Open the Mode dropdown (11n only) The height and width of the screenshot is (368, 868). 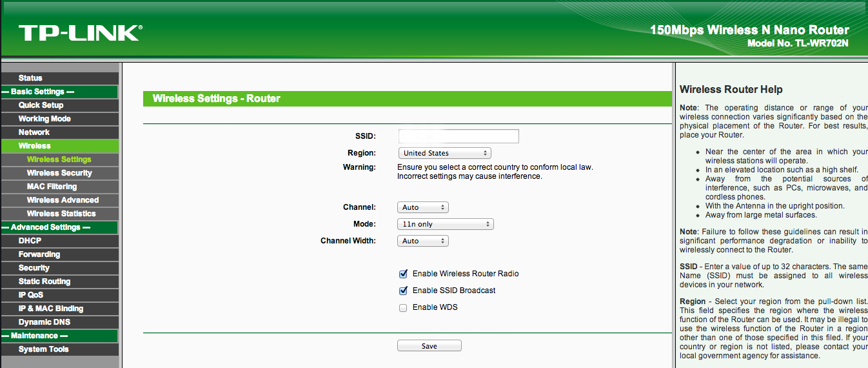click(445, 224)
